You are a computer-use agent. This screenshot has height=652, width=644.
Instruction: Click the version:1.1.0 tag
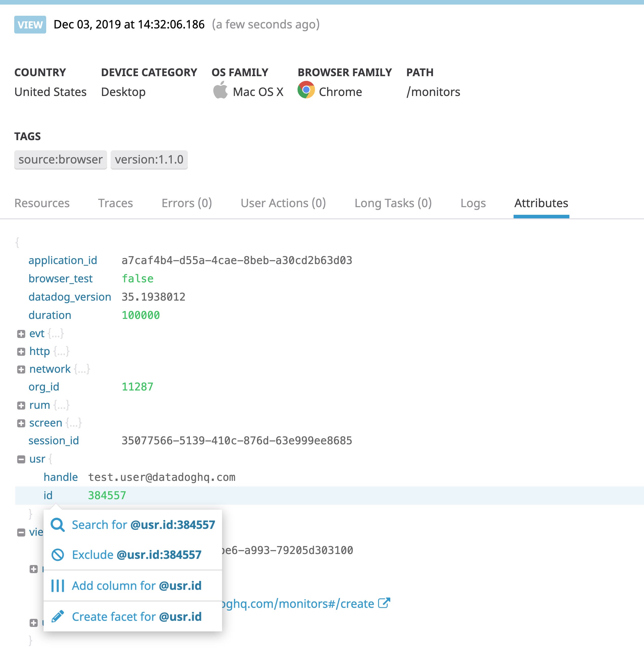coord(149,159)
